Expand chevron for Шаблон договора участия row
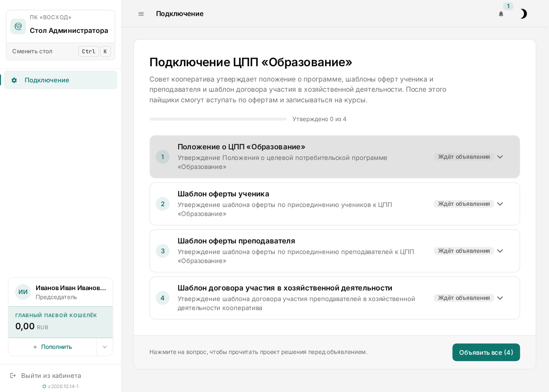Viewport: 549px width, 392px height. pyautogui.click(x=500, y=298)
